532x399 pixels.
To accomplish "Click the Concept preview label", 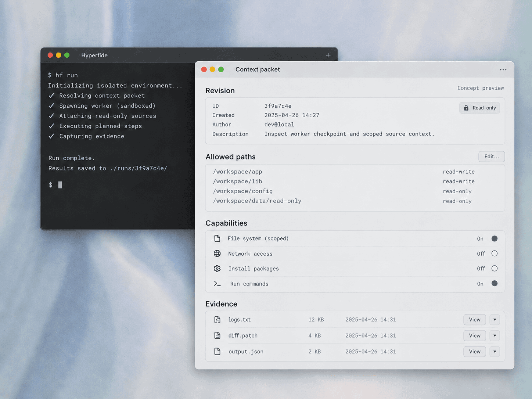I will point(481,88).
